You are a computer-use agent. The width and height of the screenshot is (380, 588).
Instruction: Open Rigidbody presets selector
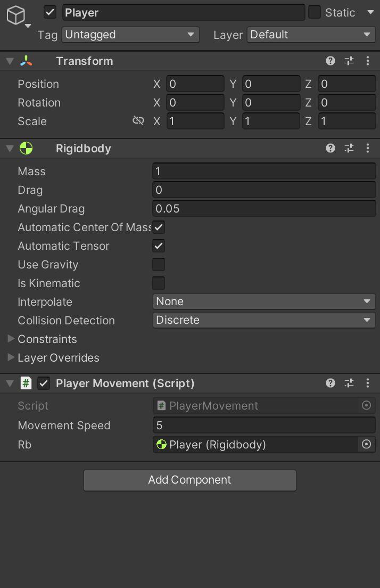coord(349,148)
